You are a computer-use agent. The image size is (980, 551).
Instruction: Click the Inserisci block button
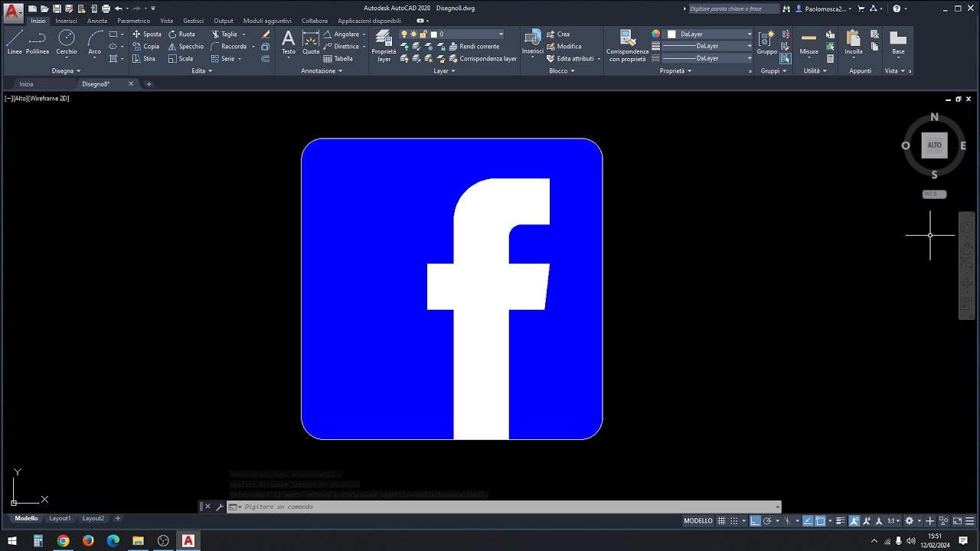coord(533,42)
